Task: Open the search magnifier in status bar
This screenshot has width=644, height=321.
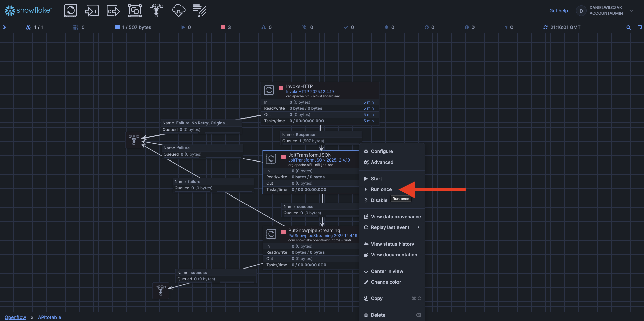Action: click(x=628, y=27)
